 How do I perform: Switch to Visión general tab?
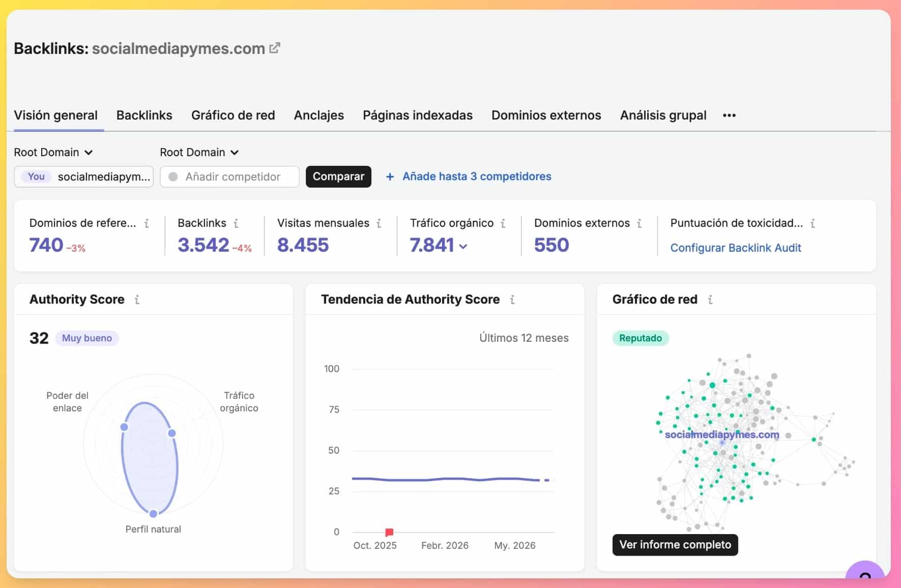[56, 115]
